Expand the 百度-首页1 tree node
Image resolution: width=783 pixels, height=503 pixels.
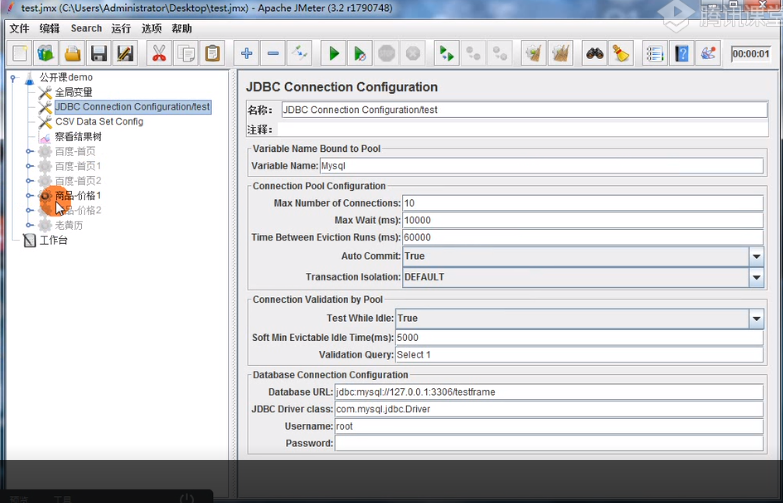pyautogui.click(x=29, y=166)
